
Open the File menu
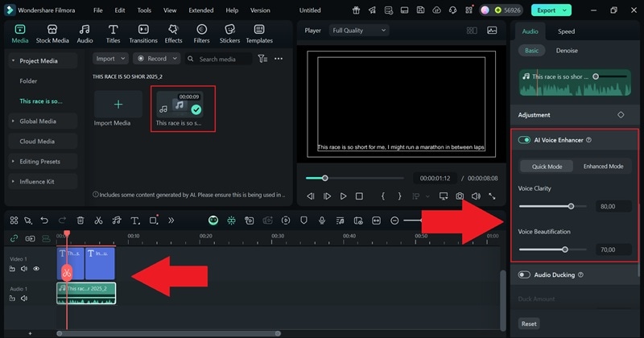coord(97,10)
